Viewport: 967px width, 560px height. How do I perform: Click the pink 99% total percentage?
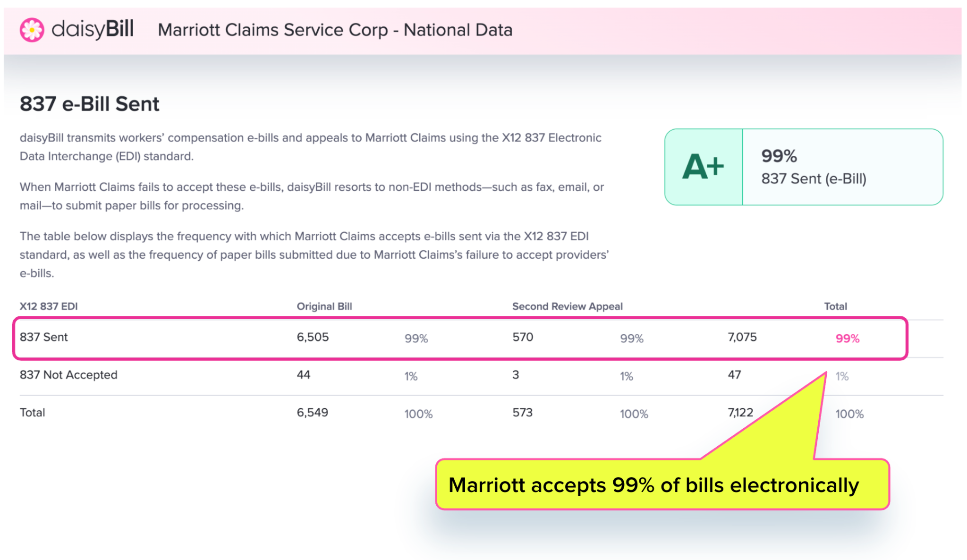coord(847,339)
